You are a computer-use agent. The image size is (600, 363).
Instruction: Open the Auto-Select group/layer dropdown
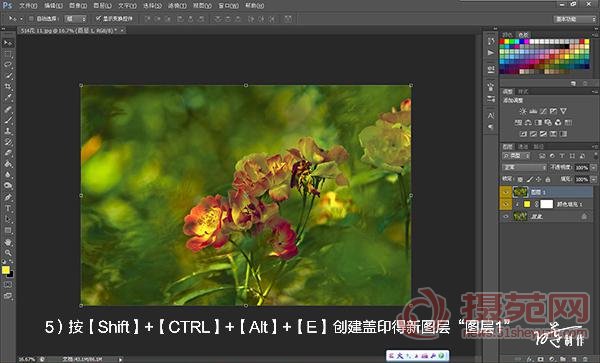click(x=76, y=18)
